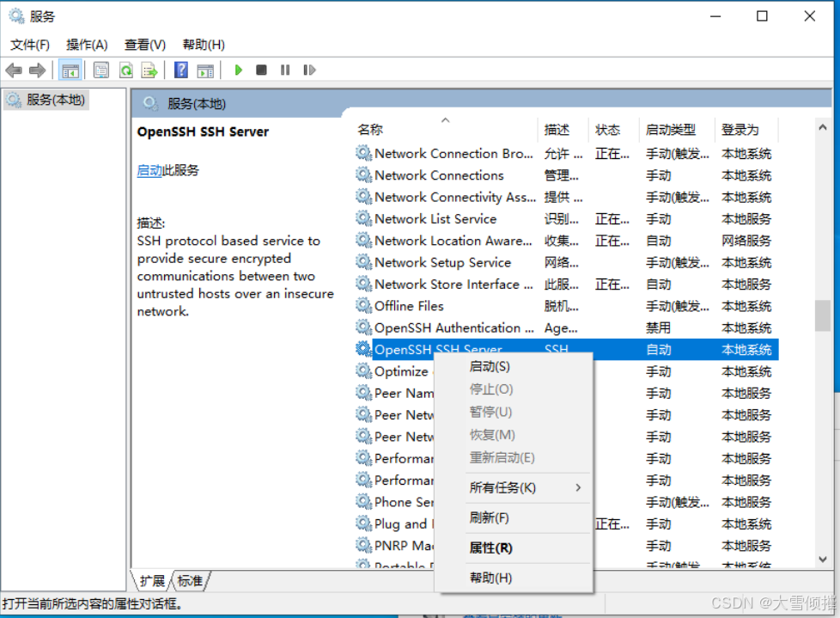
Task: Click the Back arrow in toolbar
Action: tap(14, 70)
